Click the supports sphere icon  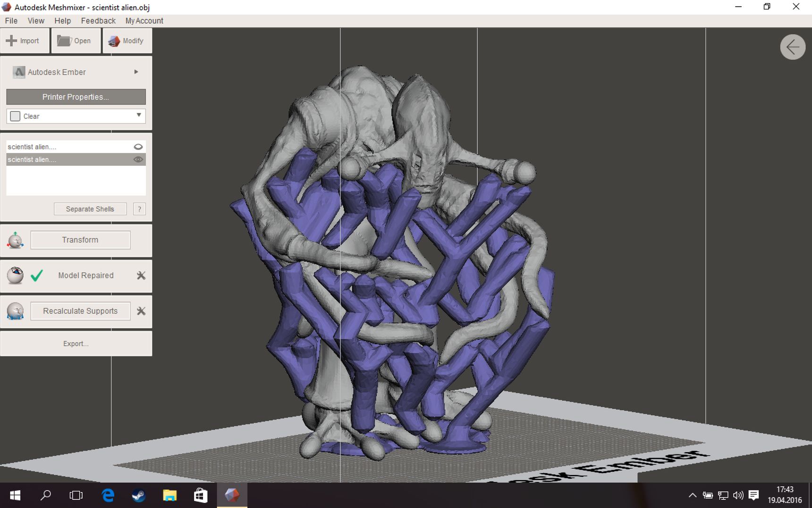(15, 311)
